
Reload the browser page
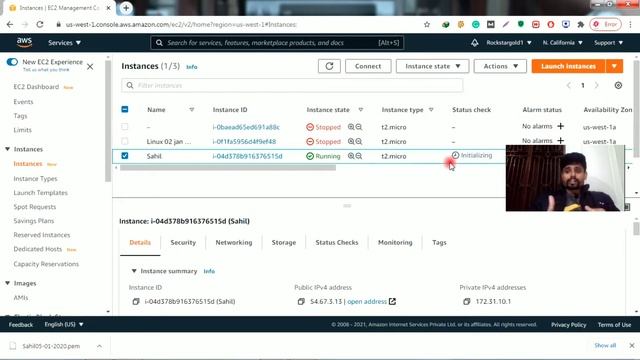click(40, 24)
